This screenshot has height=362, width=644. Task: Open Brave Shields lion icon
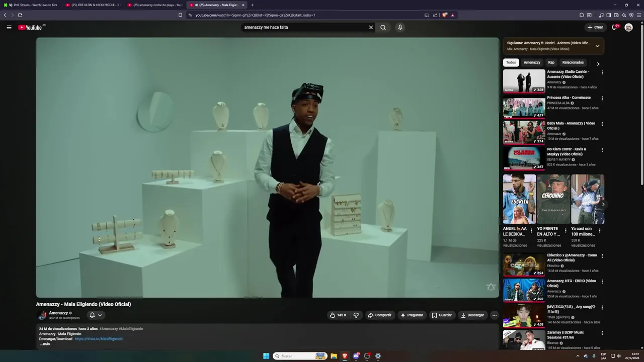pos(445,15)
